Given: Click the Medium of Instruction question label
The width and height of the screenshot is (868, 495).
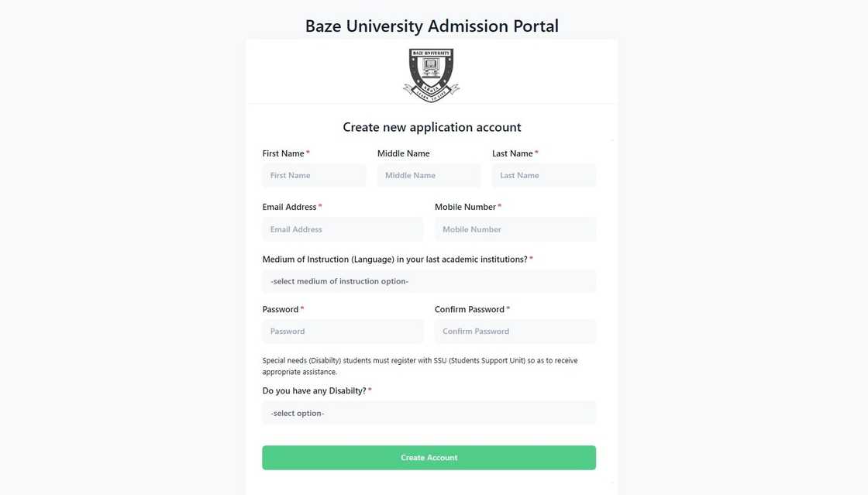Looking at the screenshot, I should tap(394, 260).
